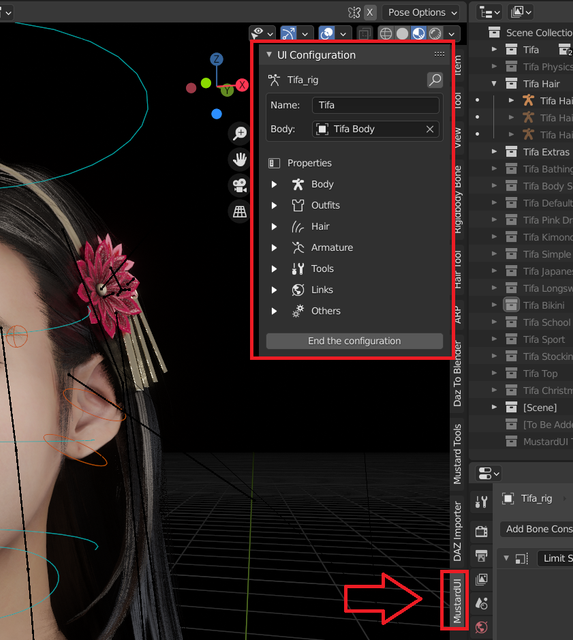
Task: Click Add Bone Constraint button
Action: pos(537,529)
